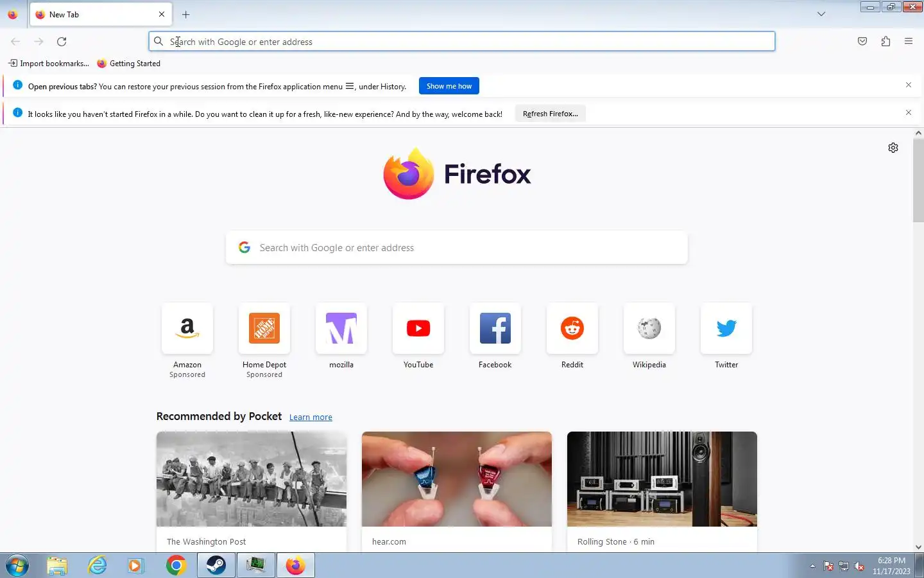Launch Google Chrome from the taskbar
The width and height of the screenshot is (924, 578).
pyautogui.click(x=176, y=566)
